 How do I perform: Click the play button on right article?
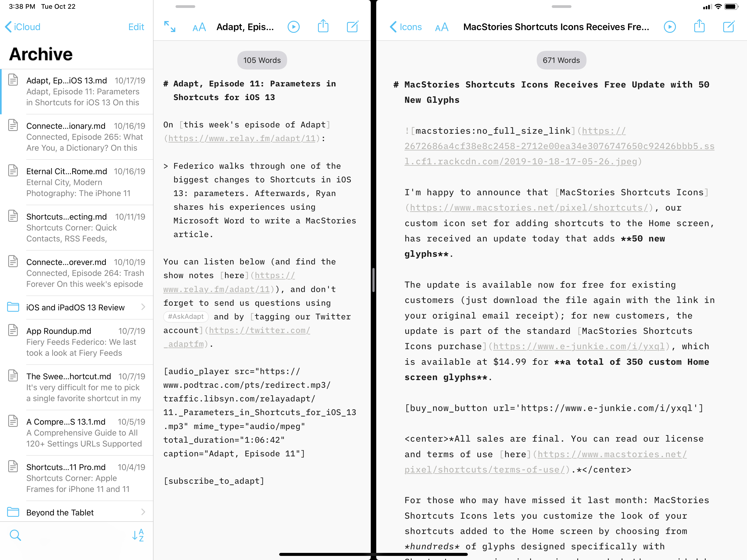point(670,27)
